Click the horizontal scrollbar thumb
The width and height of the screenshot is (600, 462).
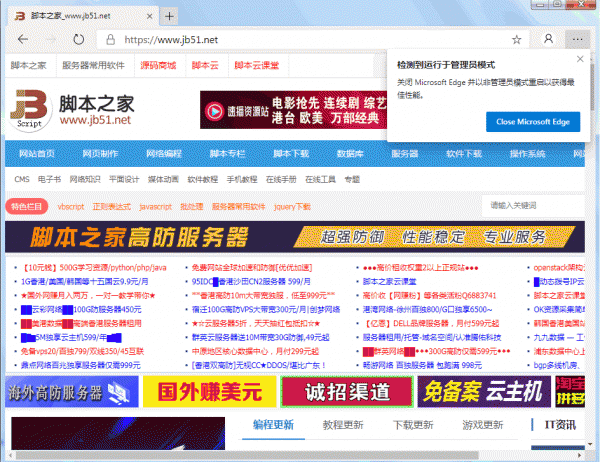pyautogui.click(x=247, y=455)
